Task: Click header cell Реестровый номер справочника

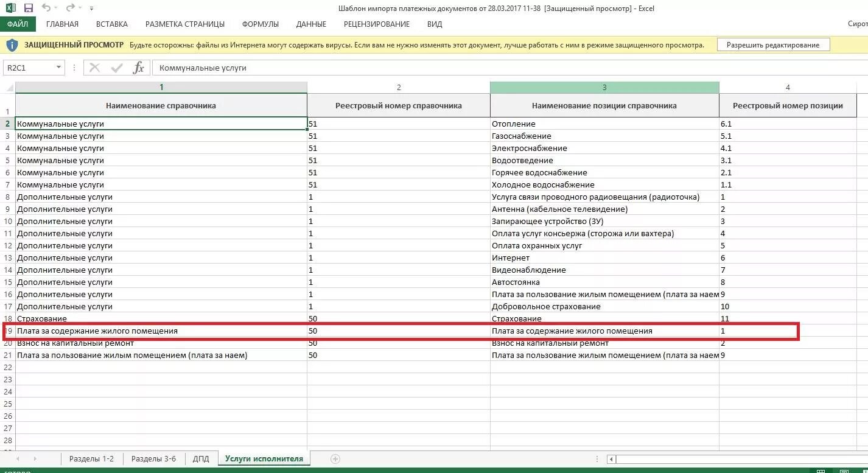Action: click(399, 105)
